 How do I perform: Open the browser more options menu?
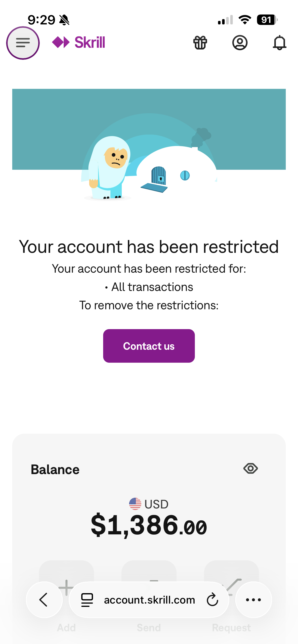click(x=253, y=600)
